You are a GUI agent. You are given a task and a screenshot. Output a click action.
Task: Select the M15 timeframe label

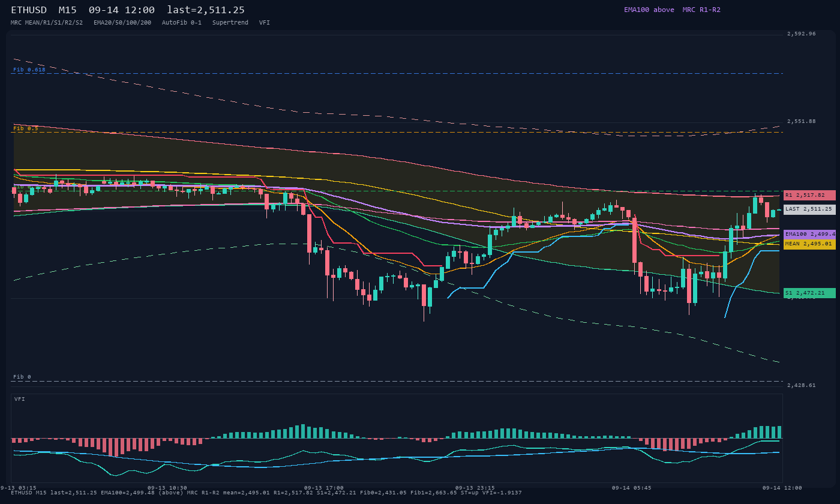[67, 10]
